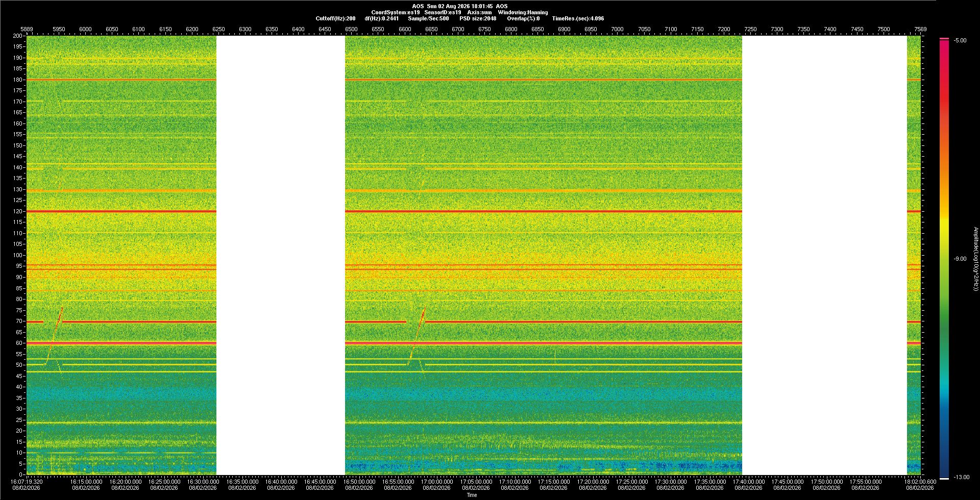The width and height of the screenshot is (980, 500).
Task: Click the Amplitude Log10(g^2/Hz) axis title
Action: (x=975, y=259)
